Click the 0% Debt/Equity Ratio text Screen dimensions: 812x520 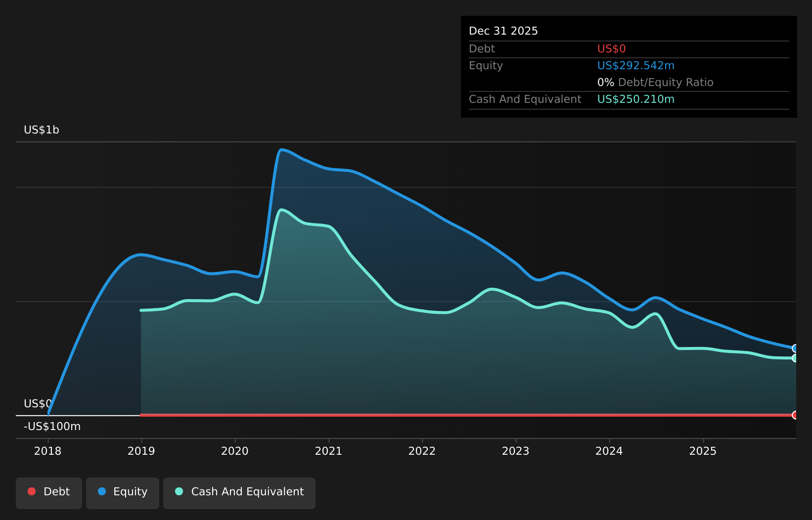[x=655, y=83]
